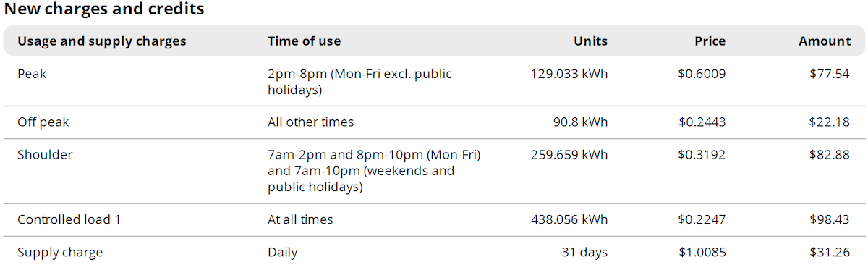Select the Peak amount $77.54
The image size is (868, 270).
(829, 74)
